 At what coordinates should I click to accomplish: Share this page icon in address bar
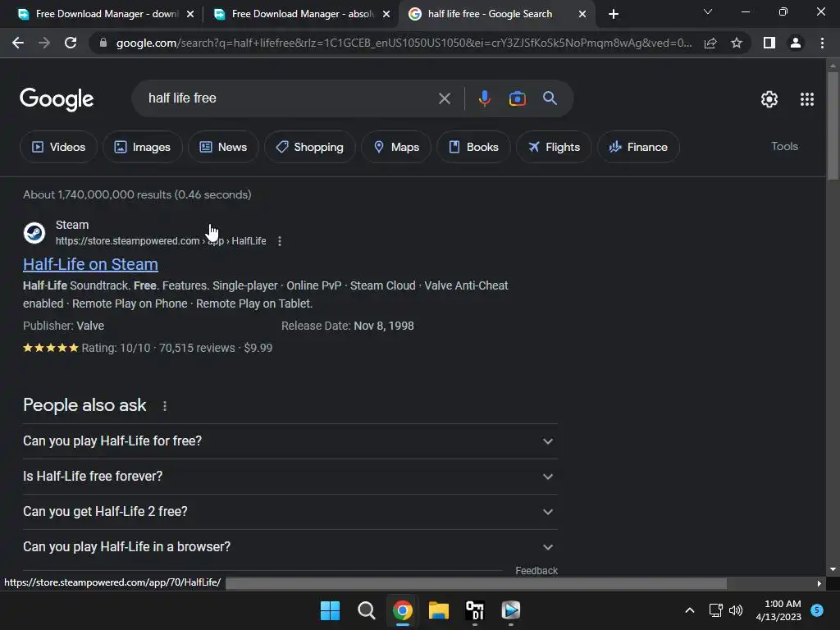(x=710, y=43)
